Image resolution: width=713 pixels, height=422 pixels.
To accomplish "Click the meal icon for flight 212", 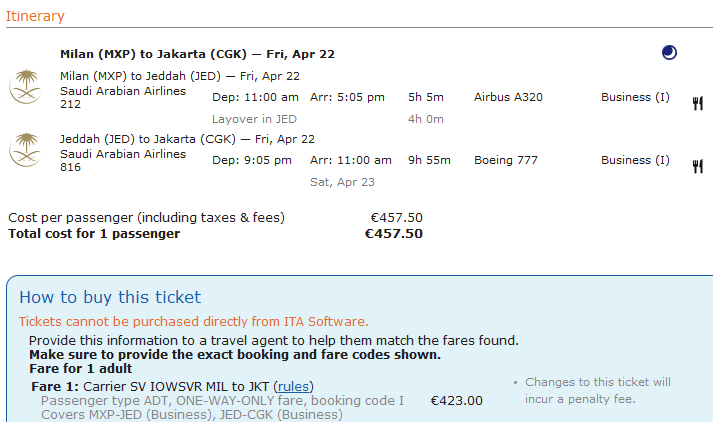I will pyautogui.click(x=697, y=103).
